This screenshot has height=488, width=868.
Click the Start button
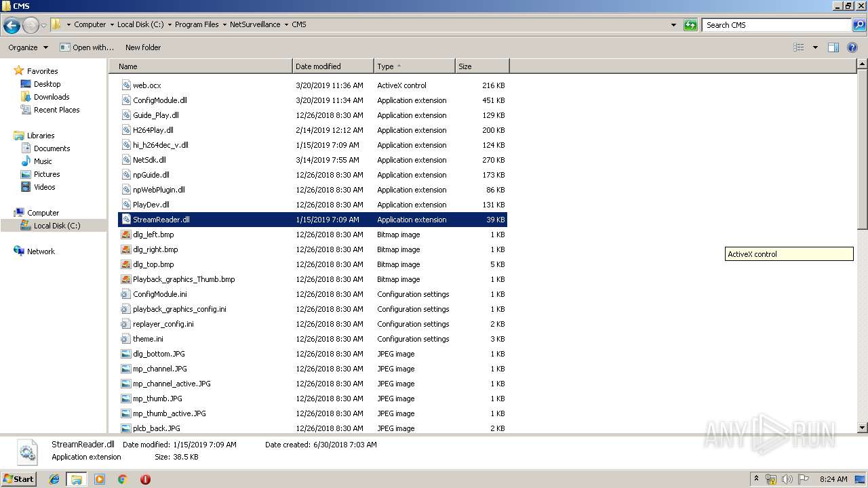pyautogui.click(x=18, y=479)
